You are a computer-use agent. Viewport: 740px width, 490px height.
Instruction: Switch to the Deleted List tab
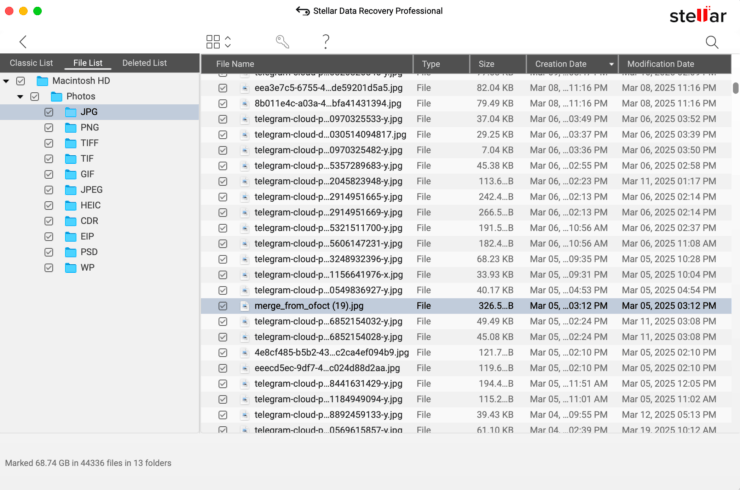tap(144, 63)
